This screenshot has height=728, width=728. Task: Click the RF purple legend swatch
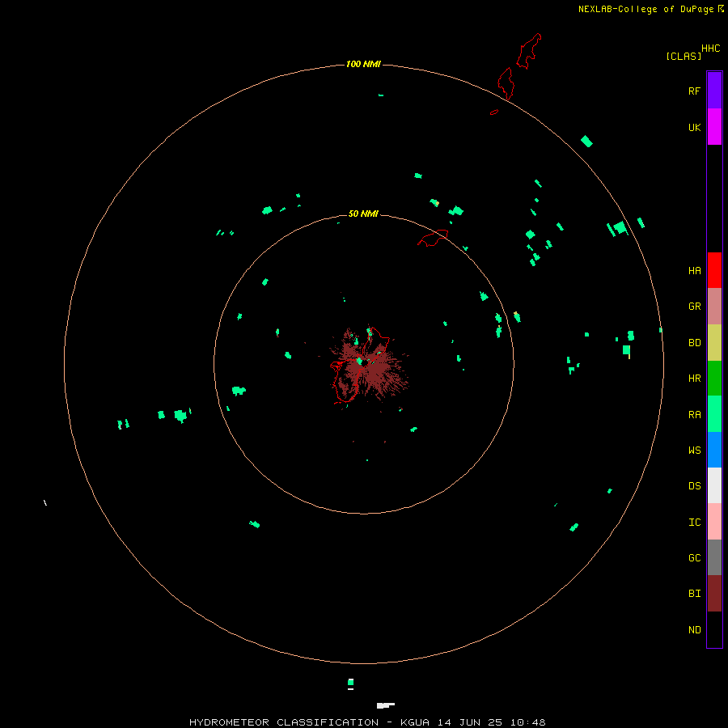(714, 91)
